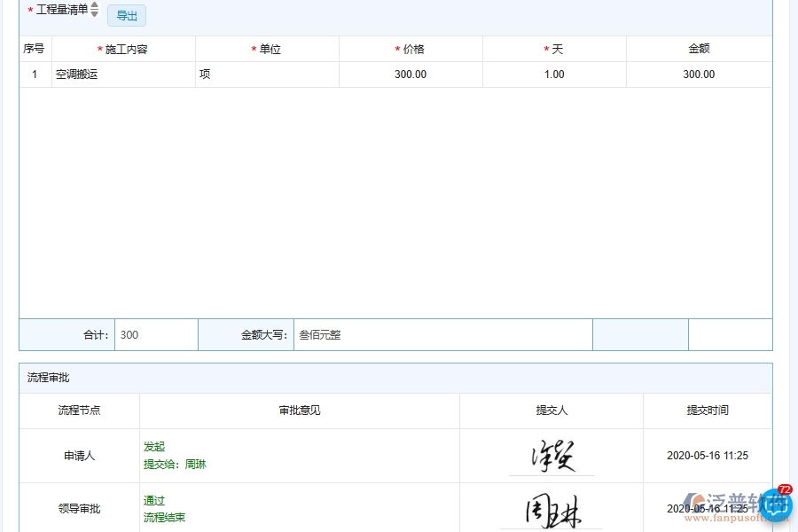Sort by the 价格 column header
This screenshot has width=798, height=532.
411,49
